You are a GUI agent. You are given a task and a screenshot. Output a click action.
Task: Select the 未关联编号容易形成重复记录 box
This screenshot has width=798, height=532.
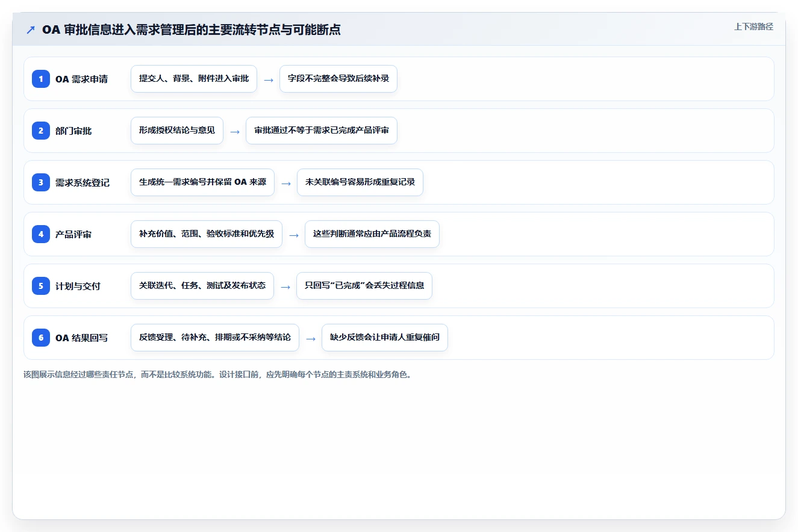click(360, 182)
